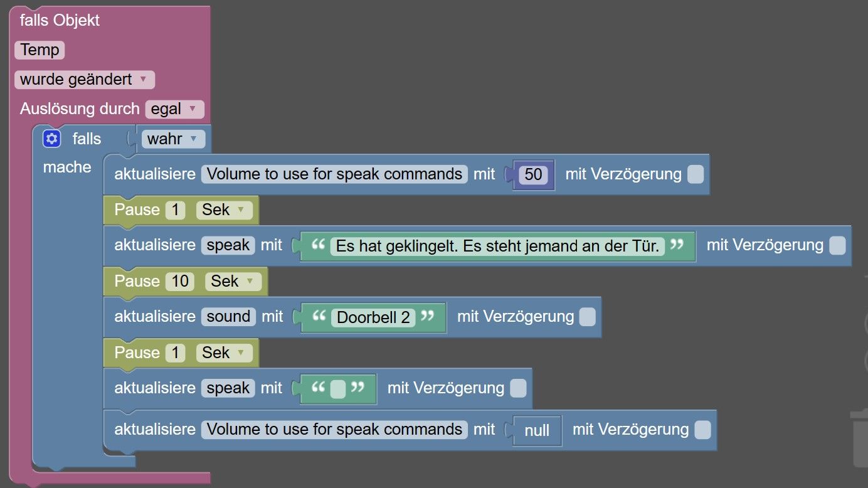Click number field showing 50
The image size is (868, 488).
pyautogui.click(x=533, y=174)
